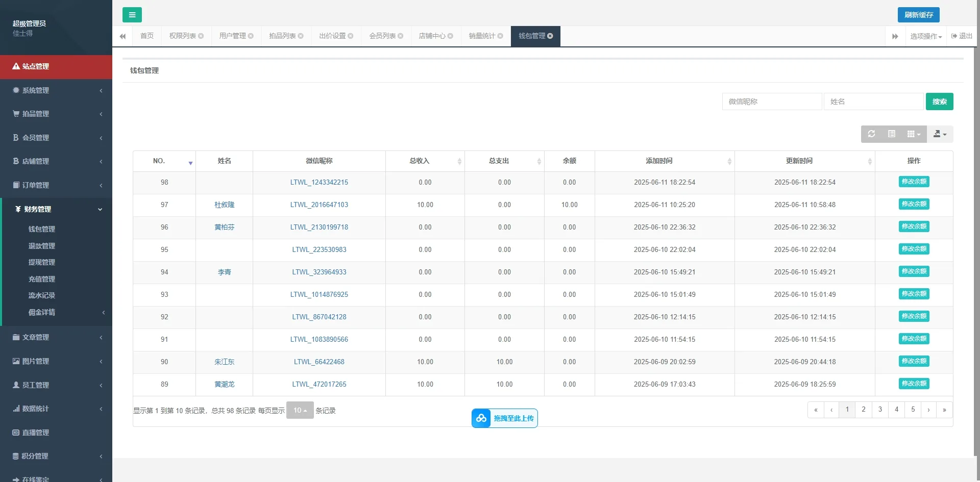Open the export data dropdown

click(x=939, y=134)
